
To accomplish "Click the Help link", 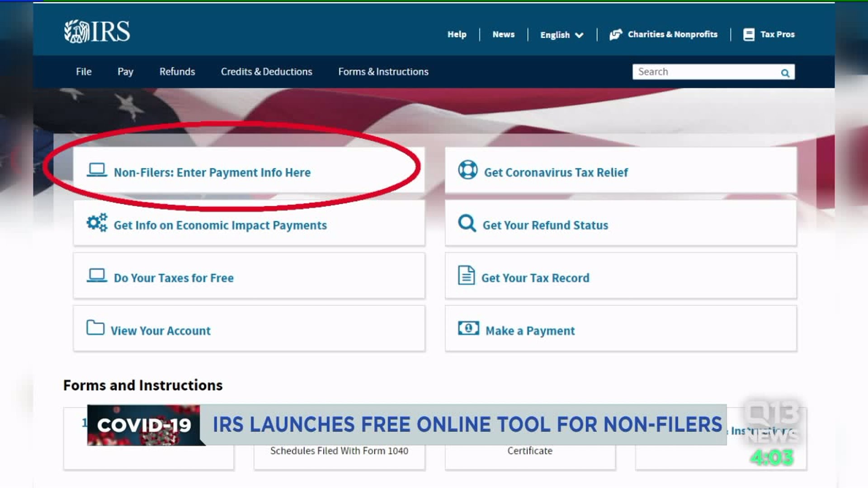I will (457, 34).
